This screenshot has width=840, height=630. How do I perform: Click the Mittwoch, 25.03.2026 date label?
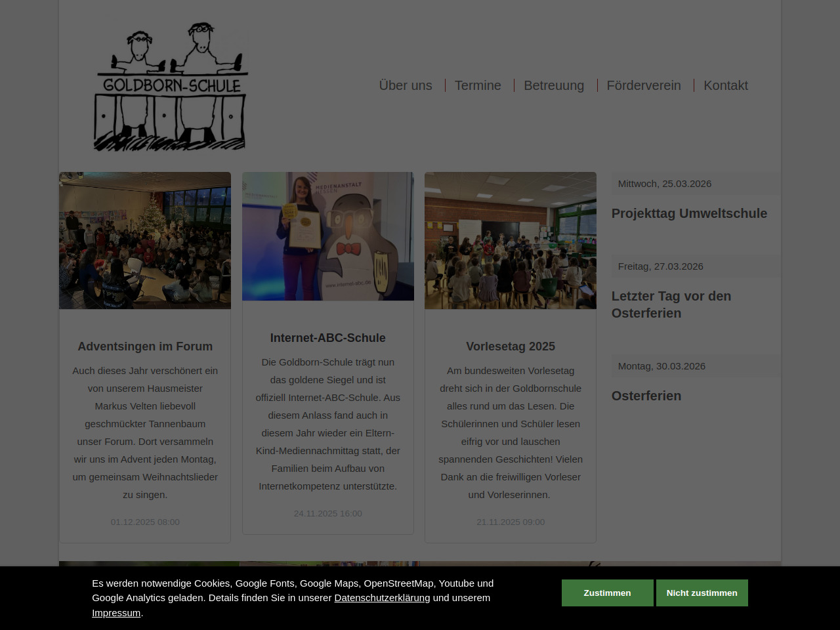click(664, 184)
